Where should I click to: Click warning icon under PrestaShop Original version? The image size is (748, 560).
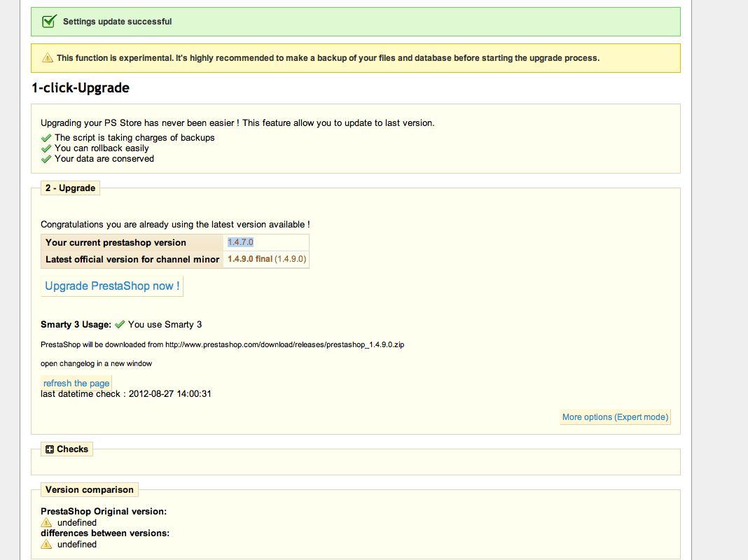46,523
